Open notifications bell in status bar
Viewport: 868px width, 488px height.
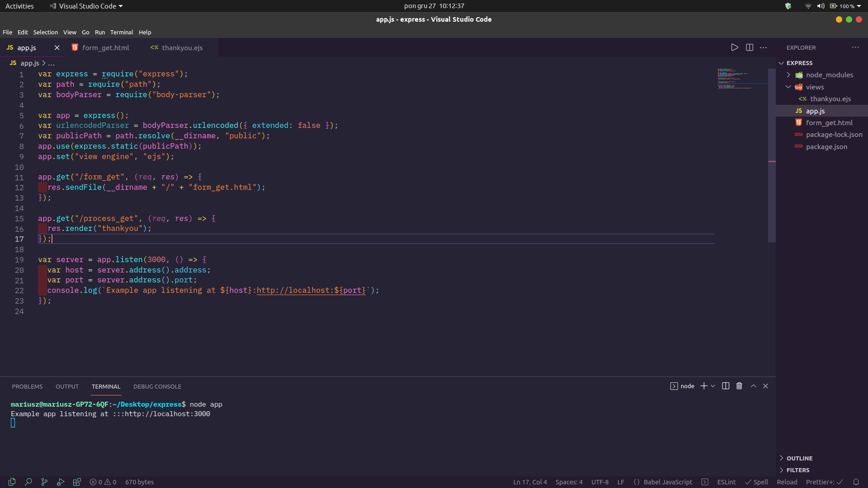(x=856, y=482)
